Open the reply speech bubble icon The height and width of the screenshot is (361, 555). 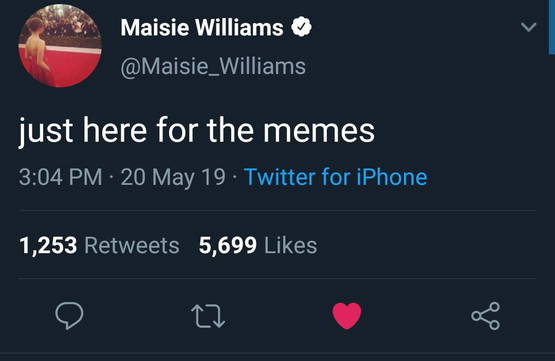[69, 315]
